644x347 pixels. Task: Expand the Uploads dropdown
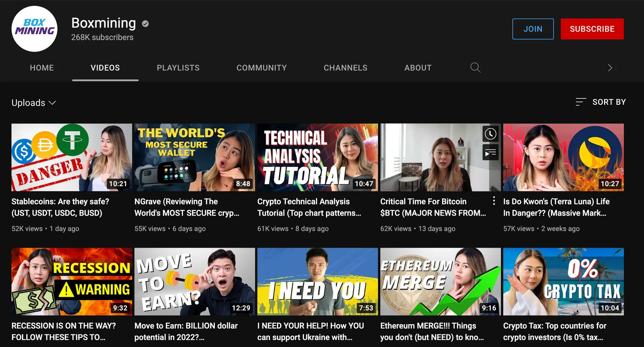pyautogui.click(x=34, y=103)
